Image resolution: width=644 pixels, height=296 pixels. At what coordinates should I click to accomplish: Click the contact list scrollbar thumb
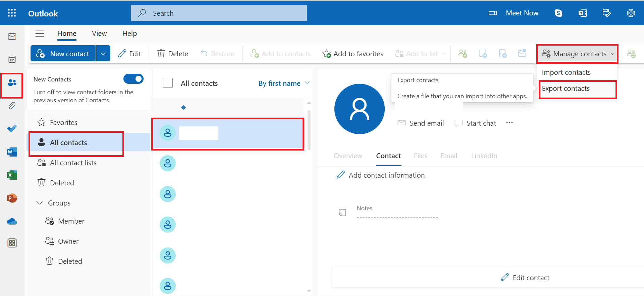point(309,130)
